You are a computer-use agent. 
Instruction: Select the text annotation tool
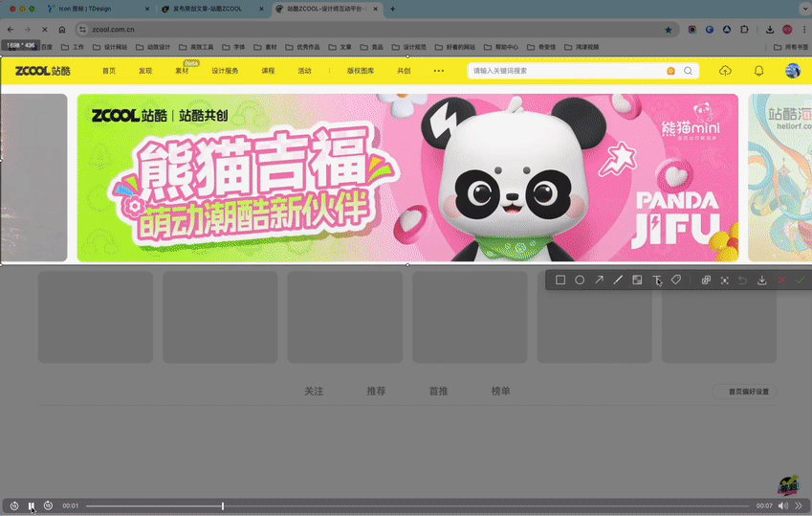(x=656, y=280)
